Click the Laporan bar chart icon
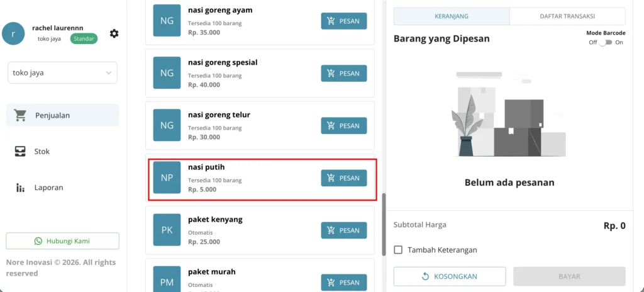This screenshot has height=292, width=644. tap(20, 188)
